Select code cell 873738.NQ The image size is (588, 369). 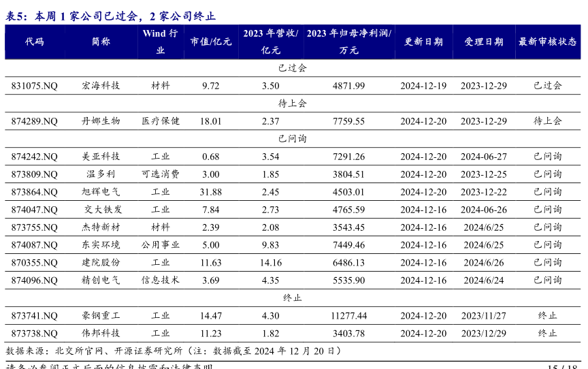coord(35,334)
